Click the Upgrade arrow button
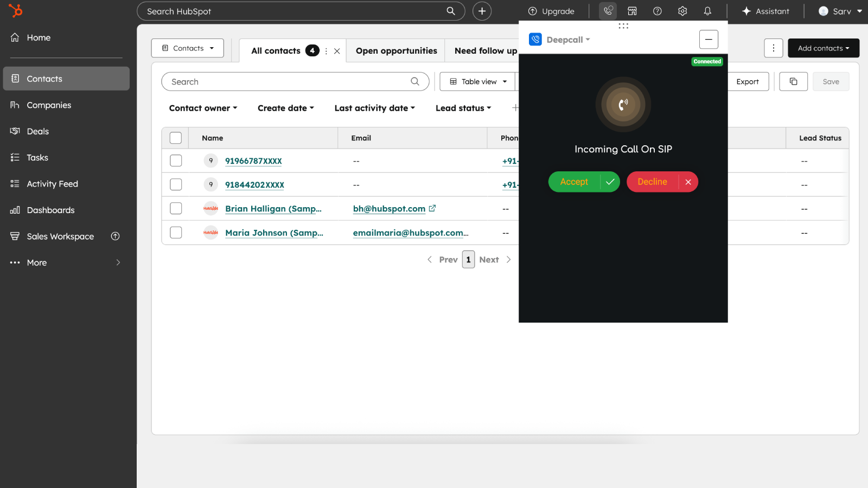 pyautogui.click(x=551, y=11)
